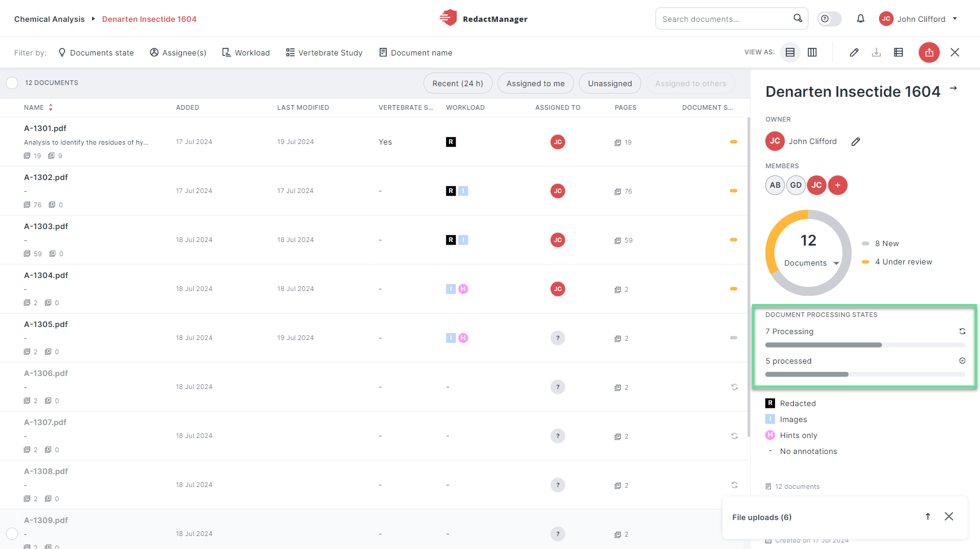Click grey state indicator for A-1305.pdf
Image resolution: width=980 pixels, height=549 pixels.
[734, 338]
